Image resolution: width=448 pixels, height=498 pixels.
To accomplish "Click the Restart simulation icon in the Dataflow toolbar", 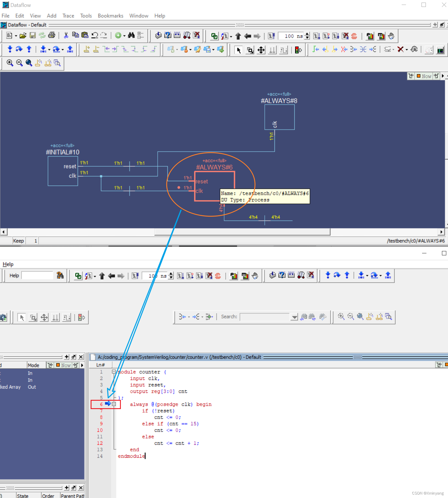I will click(272, 36).
